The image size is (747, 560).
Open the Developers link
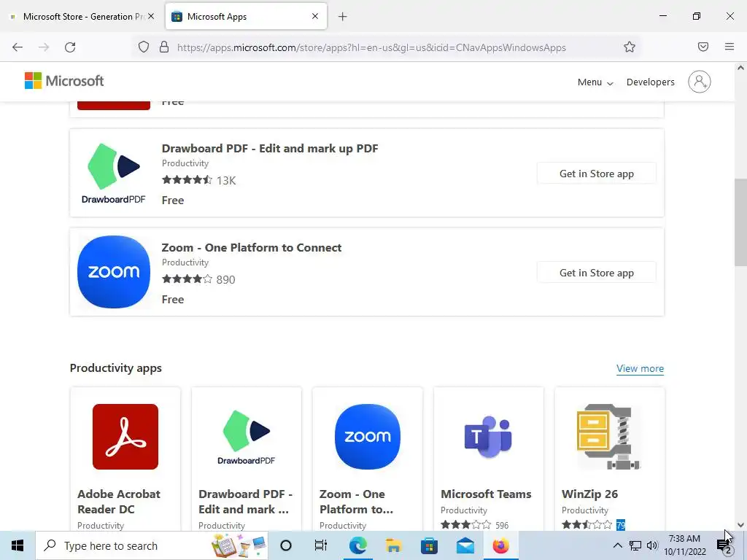click(650, 82)
